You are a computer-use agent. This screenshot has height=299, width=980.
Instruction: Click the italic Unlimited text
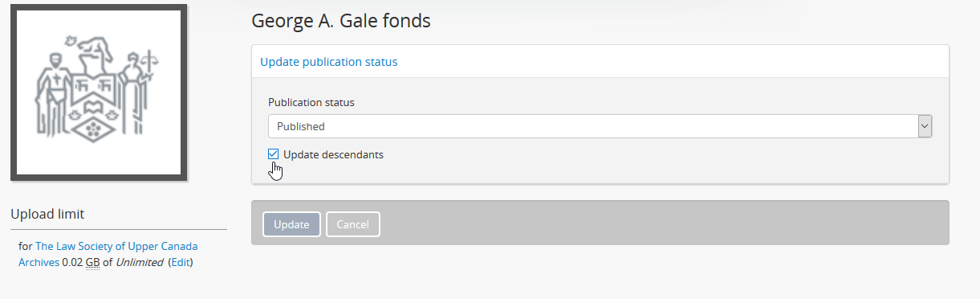click(140, 262)
